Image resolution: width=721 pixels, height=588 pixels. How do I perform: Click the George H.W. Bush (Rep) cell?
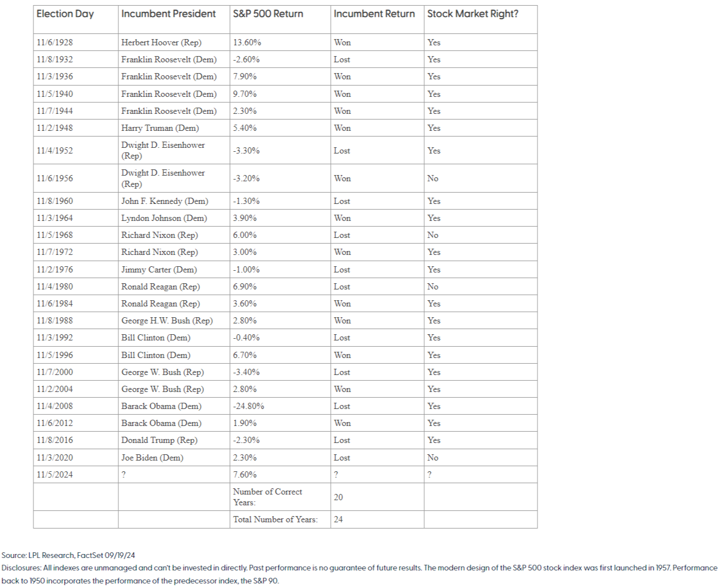pos(167,321)
